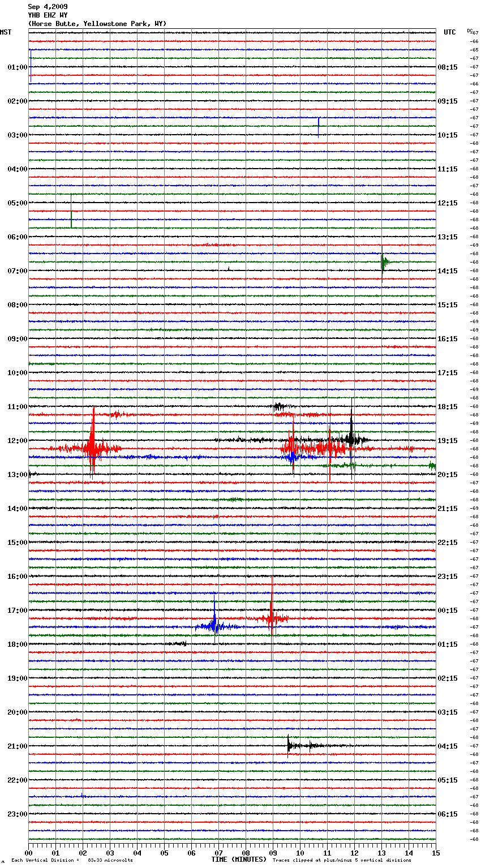Click the "Each Vertical Division = 83.33 microvolts" note
Screen dimensions: 481x868
(72, 860)
